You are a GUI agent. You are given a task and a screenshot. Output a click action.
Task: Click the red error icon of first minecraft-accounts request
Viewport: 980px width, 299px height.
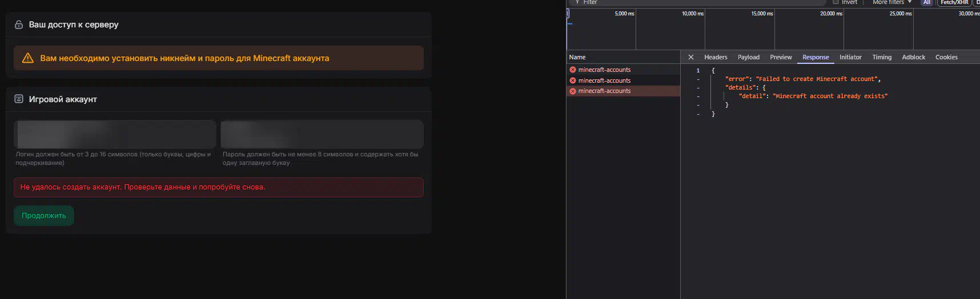[573, 70]
